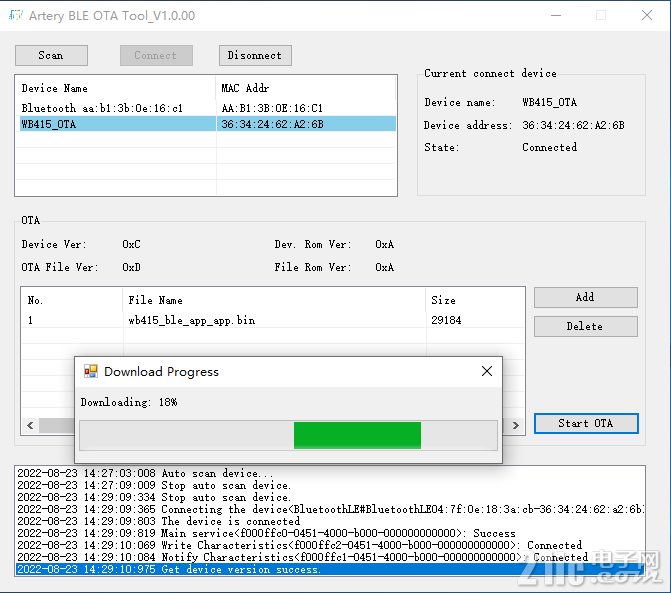Click the Connected state value
This screenshot has width=671, height=593.
pyautogui.click(x=549, y=147)
